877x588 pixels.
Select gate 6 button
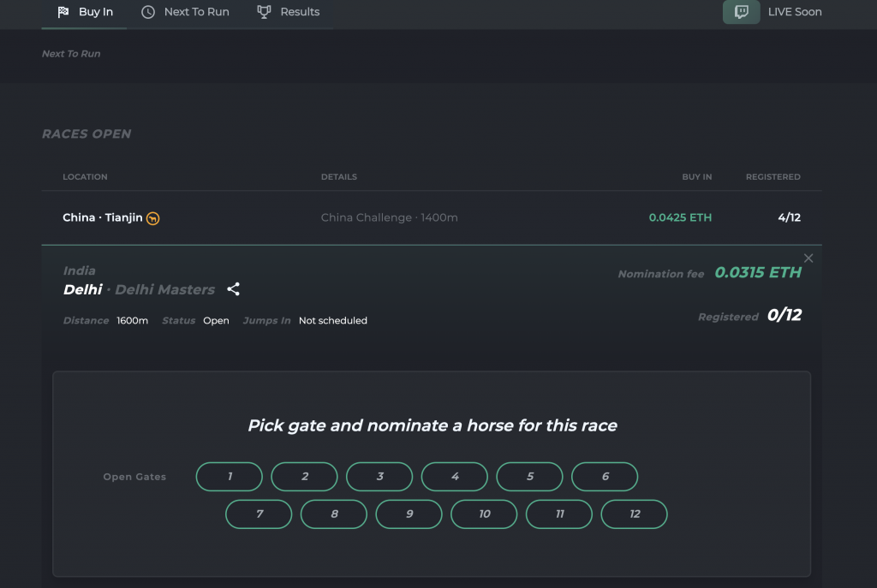pyautogui.click(x=605, y=477)
